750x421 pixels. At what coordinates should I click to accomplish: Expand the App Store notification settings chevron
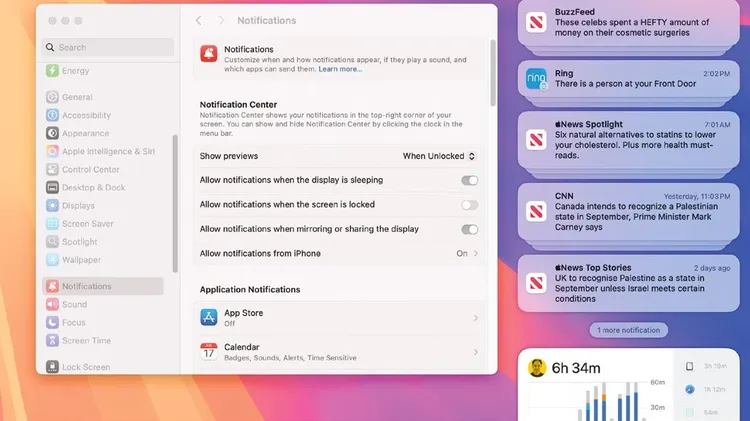coord(475,318)
